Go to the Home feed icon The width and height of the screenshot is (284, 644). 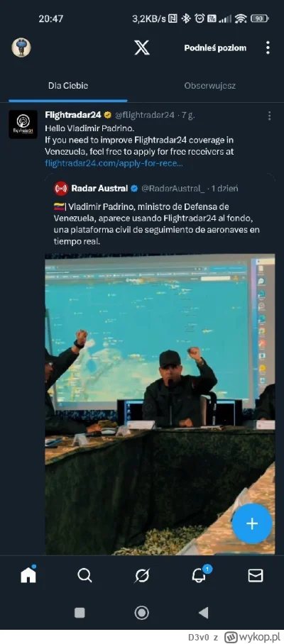28,575
